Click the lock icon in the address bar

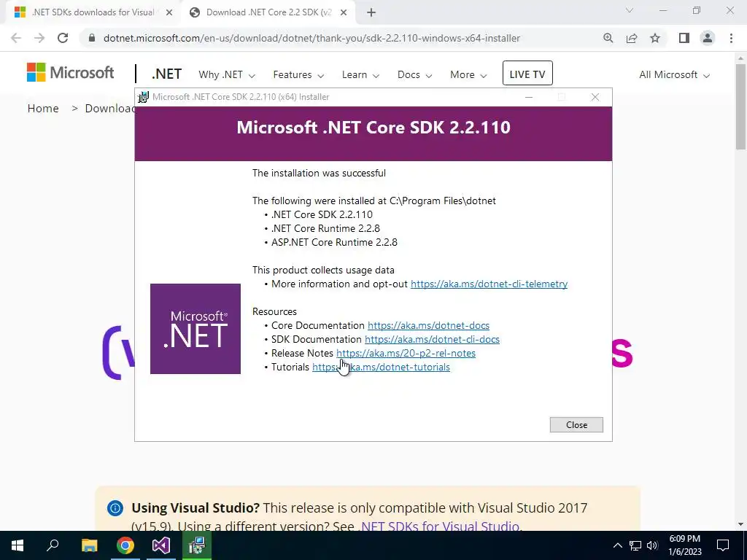pyautogui.click(x=92, y=38)
